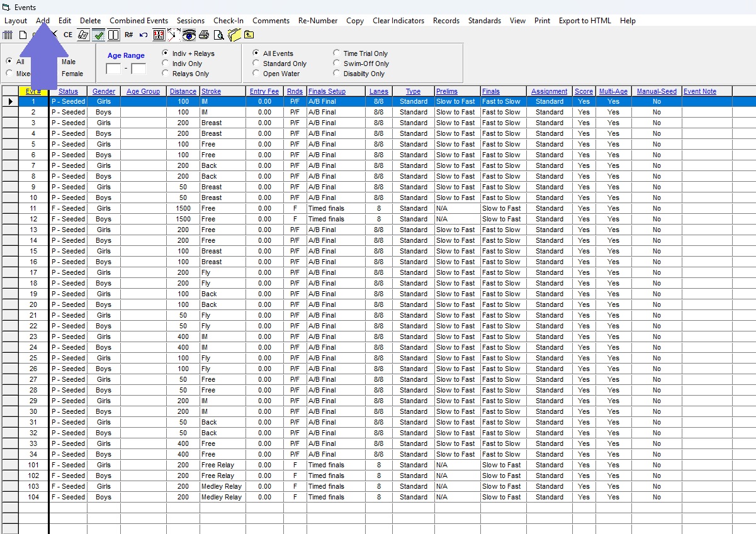Screen dimensions: 756x534
Task: Open the Export to HTML menu
Action: pos(585,20)
